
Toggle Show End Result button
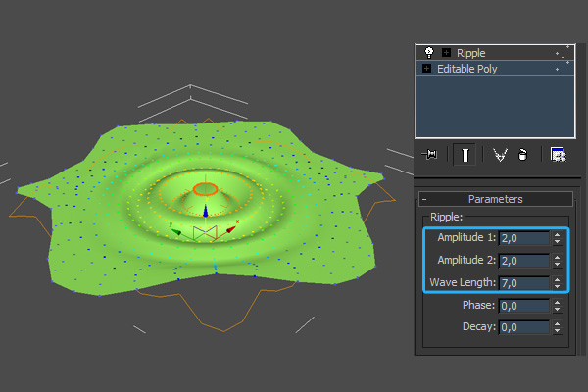click(x=465, y=155)
